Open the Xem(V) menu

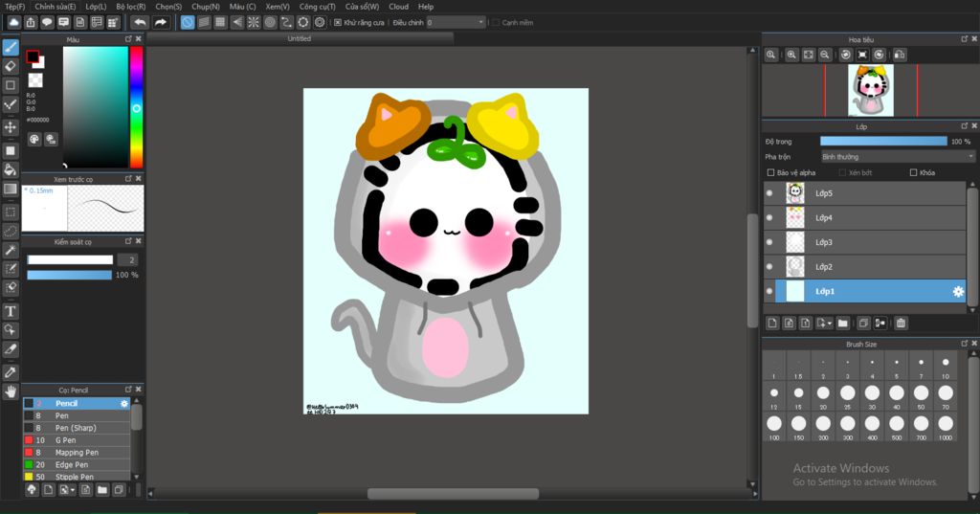(x=278, y=7)
